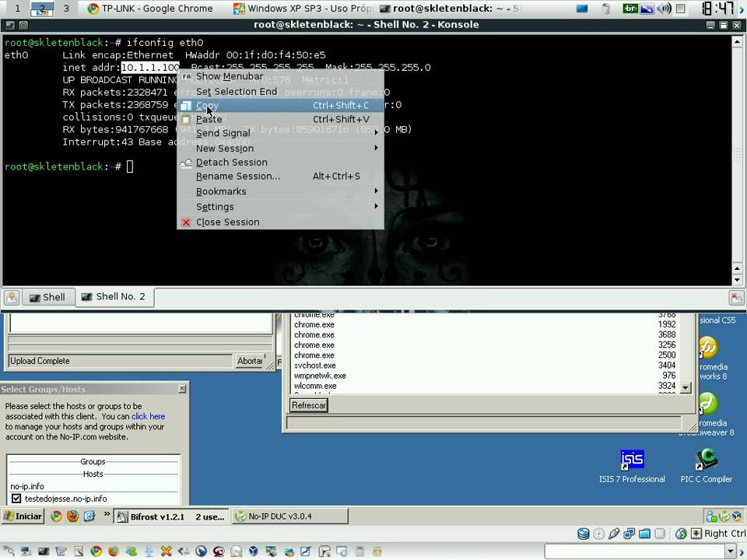
Task: Switch to virtual desktop 1
Action: (x=17, y=8)
